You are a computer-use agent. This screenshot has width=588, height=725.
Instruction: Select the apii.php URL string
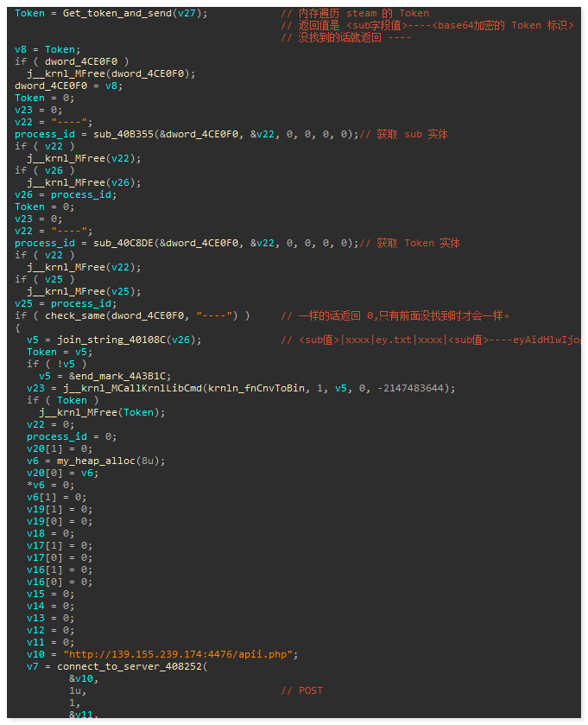pos(180,654)
